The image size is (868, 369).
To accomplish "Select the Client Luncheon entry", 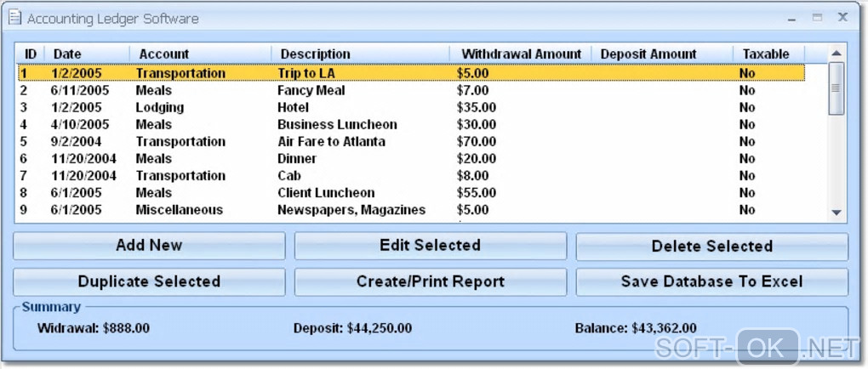I will pos(411,193).
